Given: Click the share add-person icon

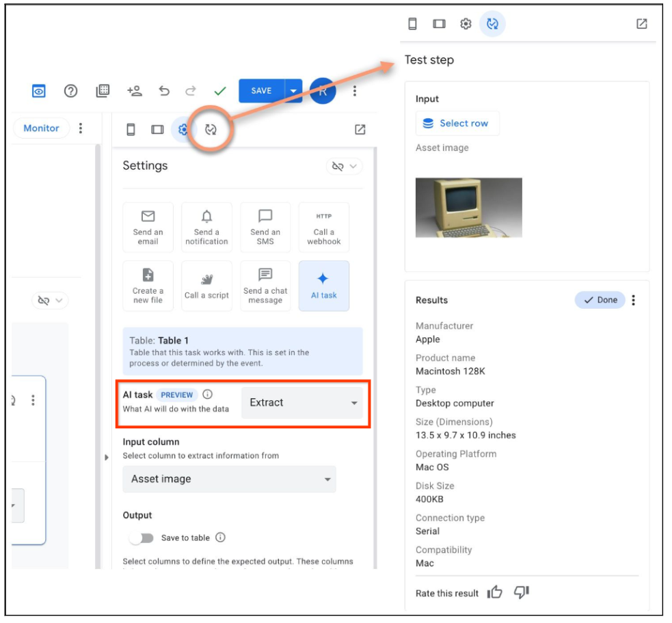Looking at the screenshot, I should coord(134,91).
